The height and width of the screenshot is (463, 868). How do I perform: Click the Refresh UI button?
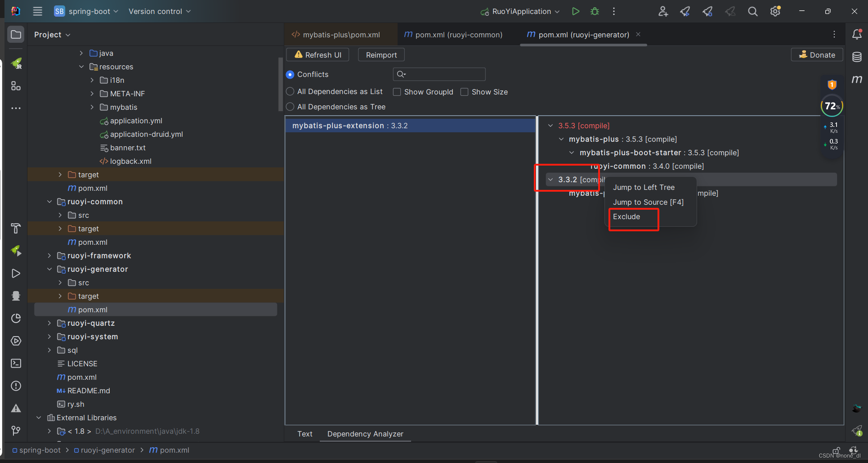click(317, 54)
